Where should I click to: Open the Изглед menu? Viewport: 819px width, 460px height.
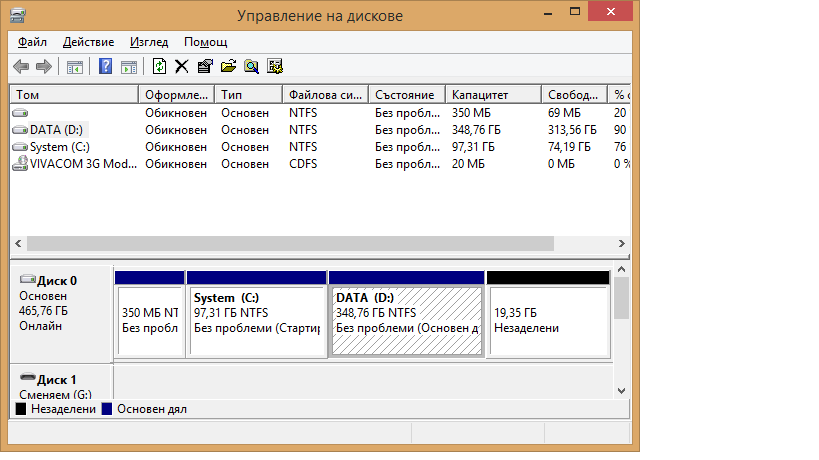point(149,42)
